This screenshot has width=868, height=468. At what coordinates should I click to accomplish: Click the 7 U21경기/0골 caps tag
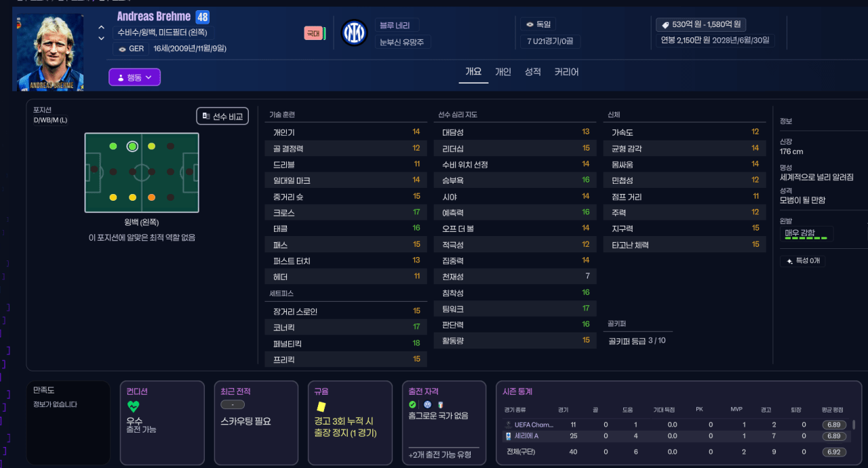pyautogui.click(x=550, y=41)
